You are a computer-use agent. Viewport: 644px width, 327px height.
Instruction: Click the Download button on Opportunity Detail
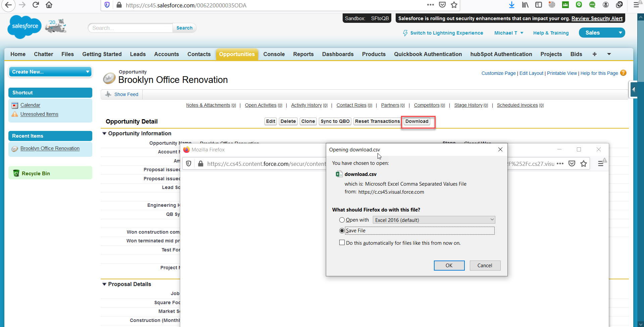point(417,121)
